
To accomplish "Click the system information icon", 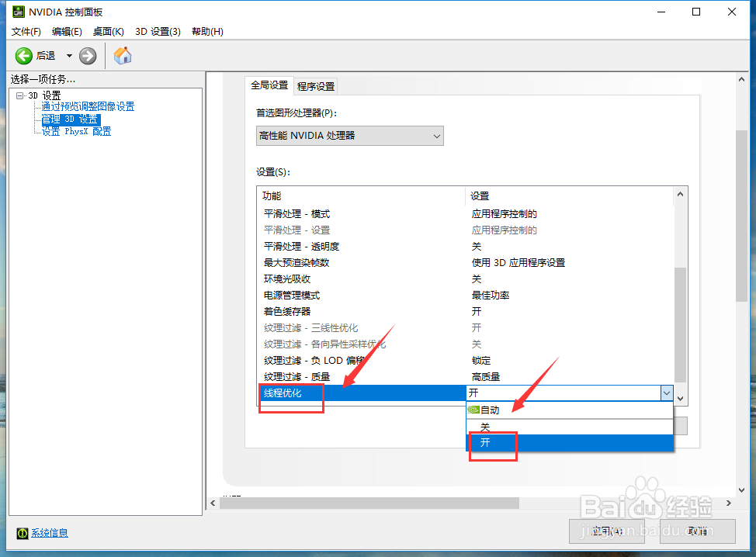I will [x=23, y=533].
